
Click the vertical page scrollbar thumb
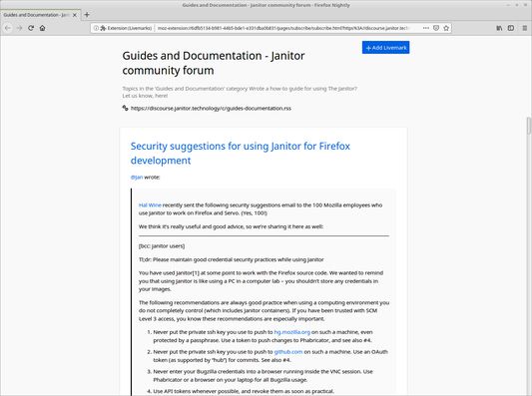529,126
